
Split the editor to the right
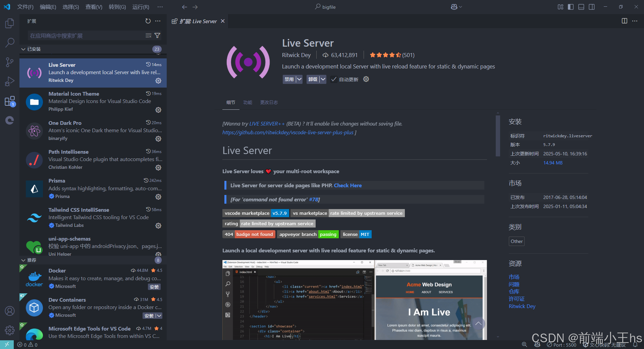pyautogui.click(x=624, y=21)
